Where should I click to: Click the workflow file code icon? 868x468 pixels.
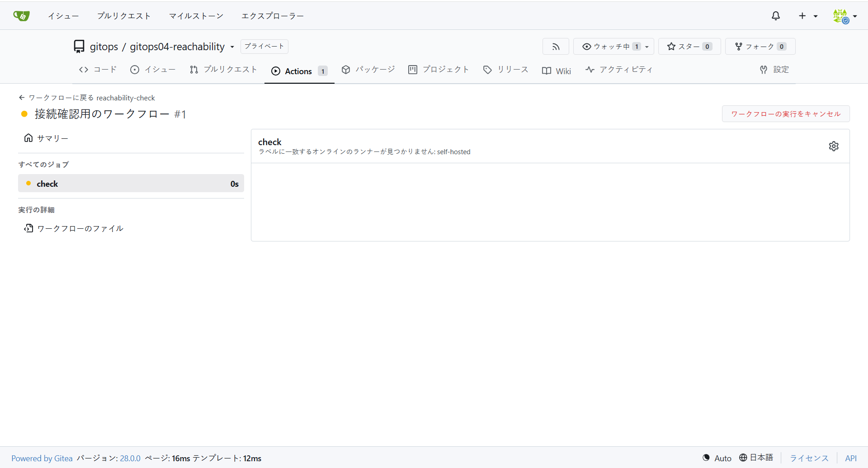[28, 228]
